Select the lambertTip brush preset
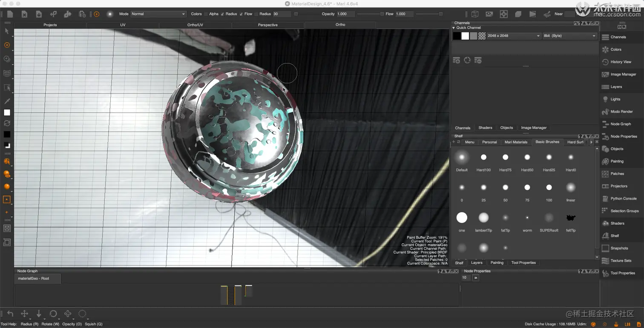Image resolution: width=644 pixels, height=328 pixels. pyautogui.click(x=483, y=222)
